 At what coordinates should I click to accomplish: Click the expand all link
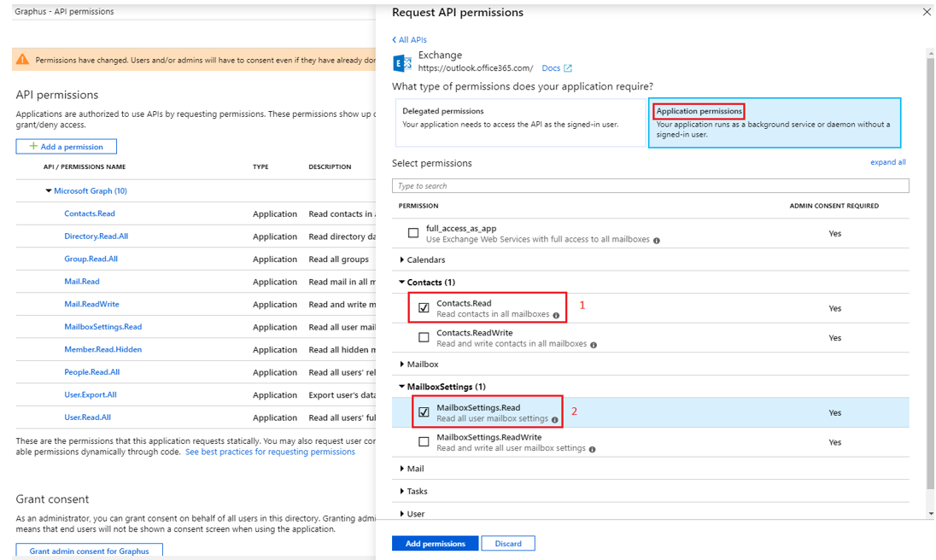887,162
